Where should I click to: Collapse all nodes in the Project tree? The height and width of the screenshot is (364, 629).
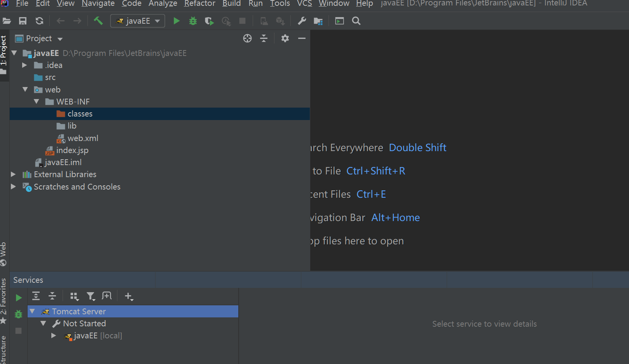coord(264,38)
